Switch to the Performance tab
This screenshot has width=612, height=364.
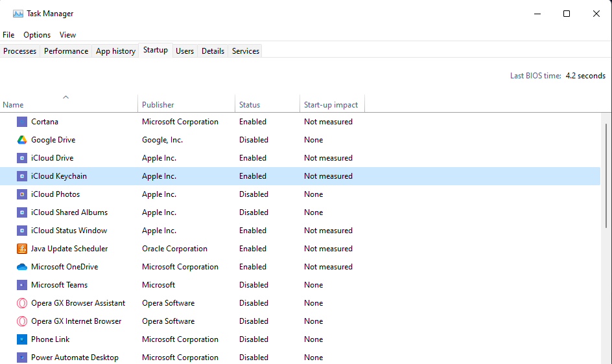(x=66, y=51)
